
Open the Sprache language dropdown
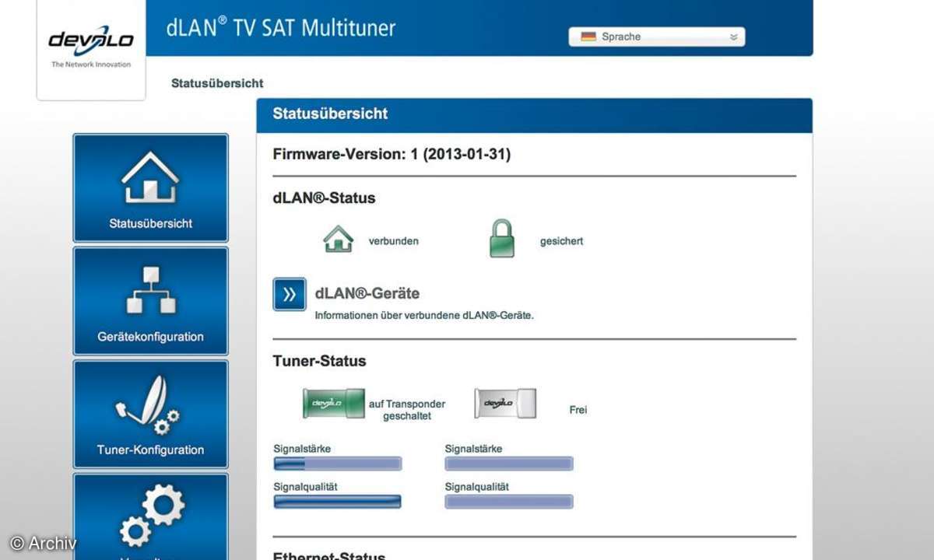coord(656,37)
